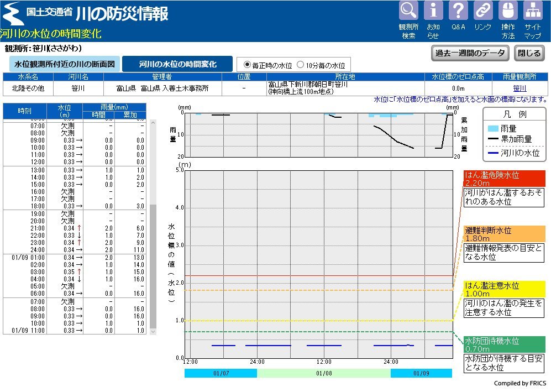Screen dimensions: 551x392
Task: Click the orange 避難判断水位 label
Action: [x=503, y=234]
